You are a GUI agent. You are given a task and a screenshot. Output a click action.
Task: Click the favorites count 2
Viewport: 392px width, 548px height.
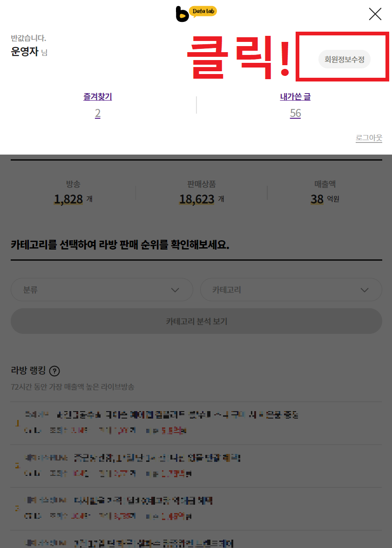point(98,113)
